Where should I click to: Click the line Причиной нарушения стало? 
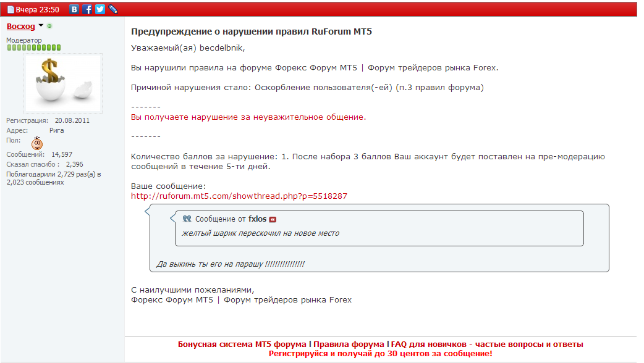pyautogui.click(x=307, y=88)
